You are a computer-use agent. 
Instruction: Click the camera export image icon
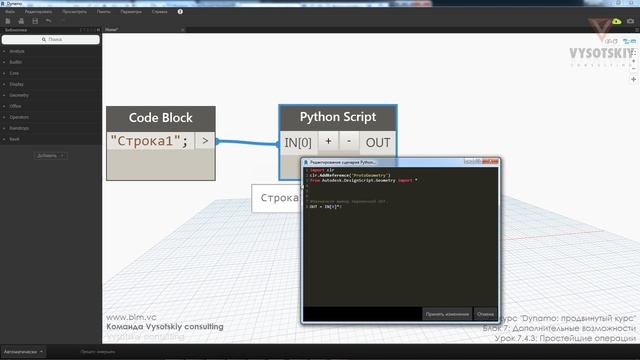pyautogui.click(x=631, y=21)
